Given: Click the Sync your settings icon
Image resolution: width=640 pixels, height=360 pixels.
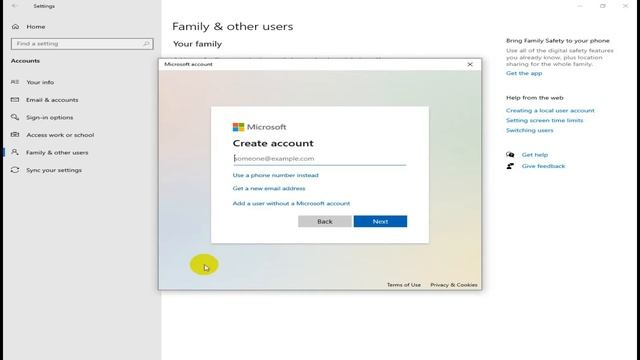Looking at the screenshot, I should (15, 170).
